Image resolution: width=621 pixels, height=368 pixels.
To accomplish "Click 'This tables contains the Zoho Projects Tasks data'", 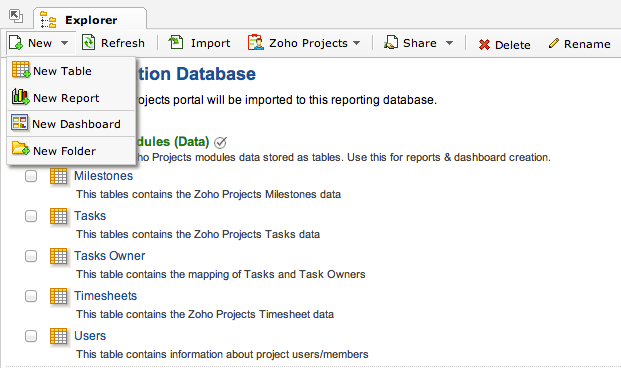I will coord(198,234).
